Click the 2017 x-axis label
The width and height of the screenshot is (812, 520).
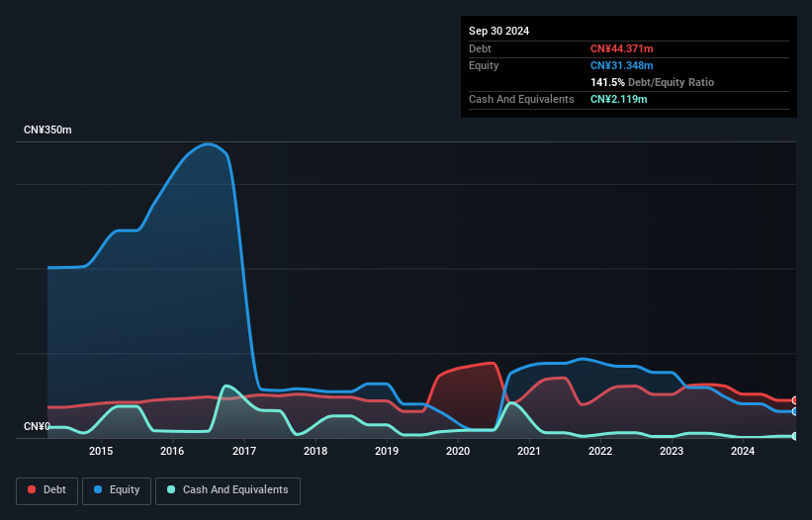click(244, 451)
